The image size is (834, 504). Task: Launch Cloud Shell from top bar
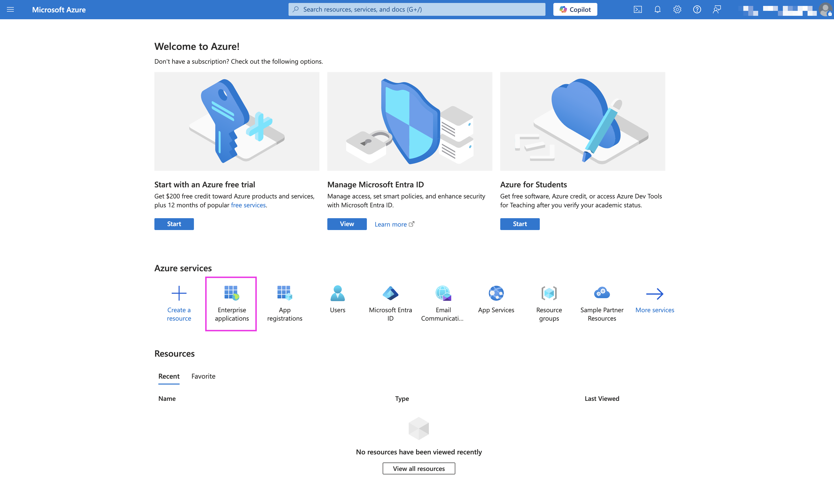(x=637, y=9)
